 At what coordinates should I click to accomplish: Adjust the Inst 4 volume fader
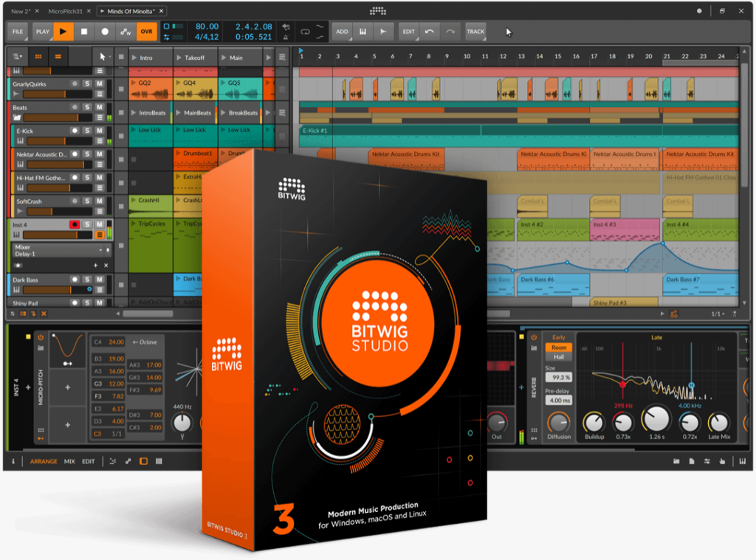(58, 235)
